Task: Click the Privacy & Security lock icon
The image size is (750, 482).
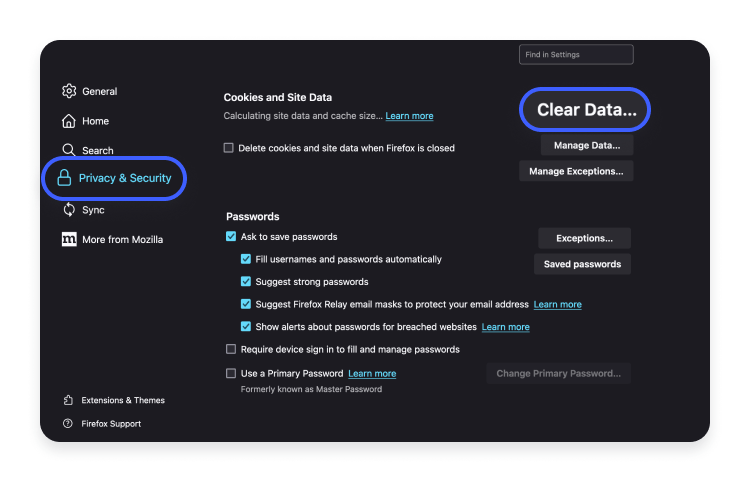Action: [x=64, y=178]
